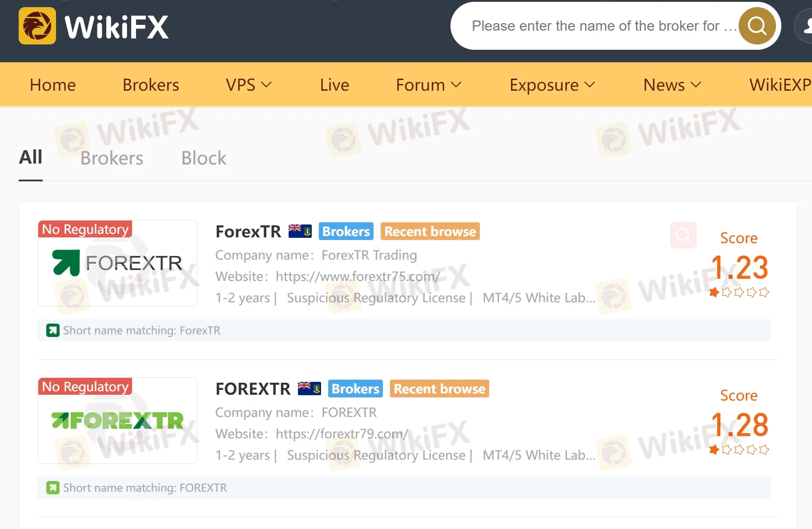Click the WikiFX wordmark in header
812x529 pixels.
[x=117, y=27]
